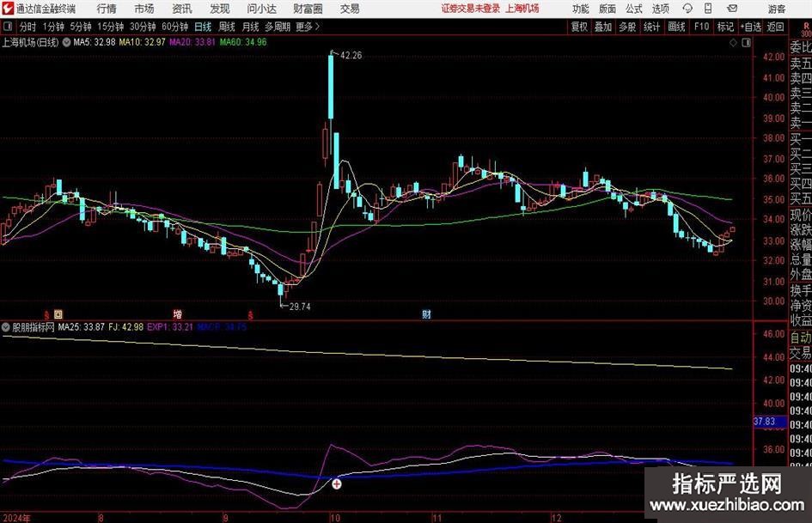
Task: Open F10 company info
Action: [x=701, y=27]
